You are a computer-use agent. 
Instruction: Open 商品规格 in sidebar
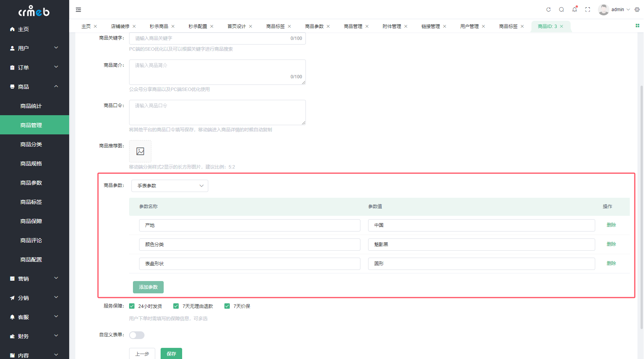pyautogui.click(x=35, y=164)
